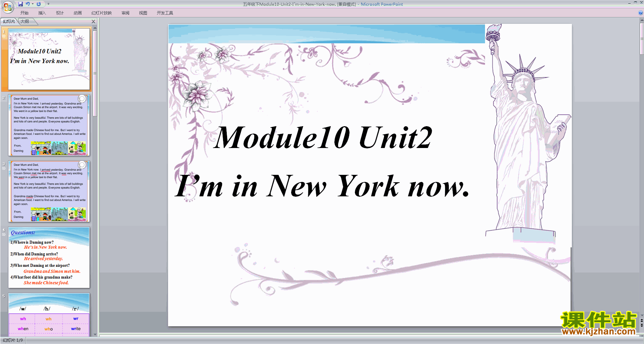
Task: Play slide 4 animation star icon
Action: click(x=4, y=235)
